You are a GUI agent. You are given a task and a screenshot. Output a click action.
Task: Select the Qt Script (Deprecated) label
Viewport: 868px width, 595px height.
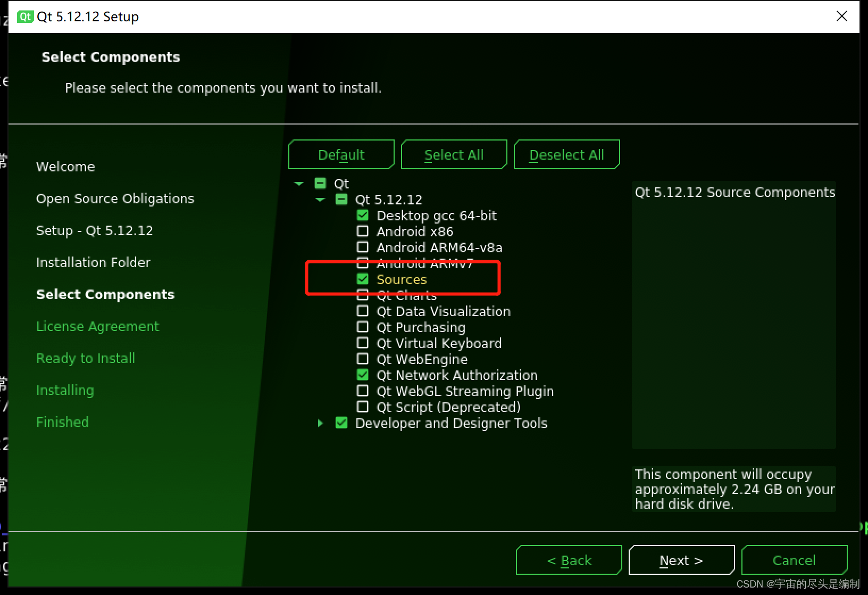tap(448, 407)
